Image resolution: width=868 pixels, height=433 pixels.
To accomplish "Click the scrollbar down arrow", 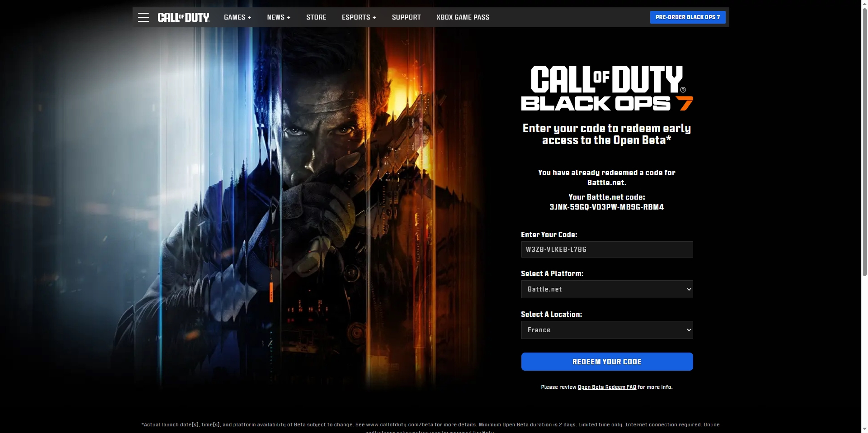I will (864, 429).
